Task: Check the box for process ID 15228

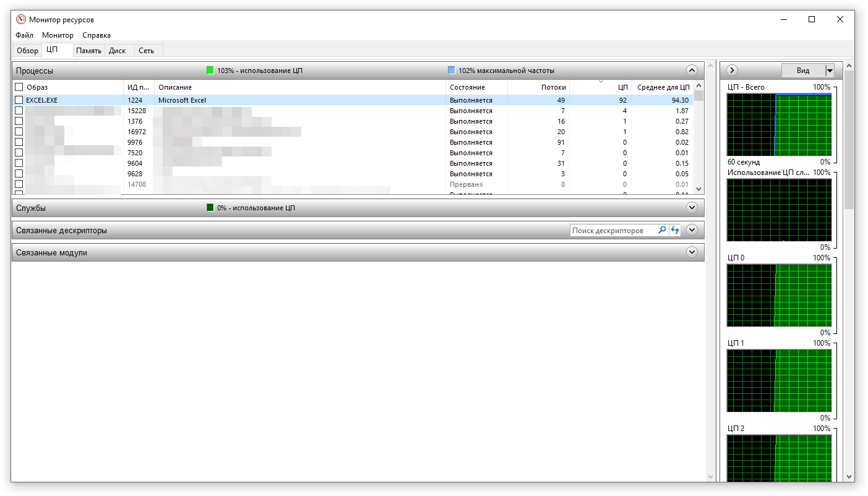Action: tap(19, 111)
